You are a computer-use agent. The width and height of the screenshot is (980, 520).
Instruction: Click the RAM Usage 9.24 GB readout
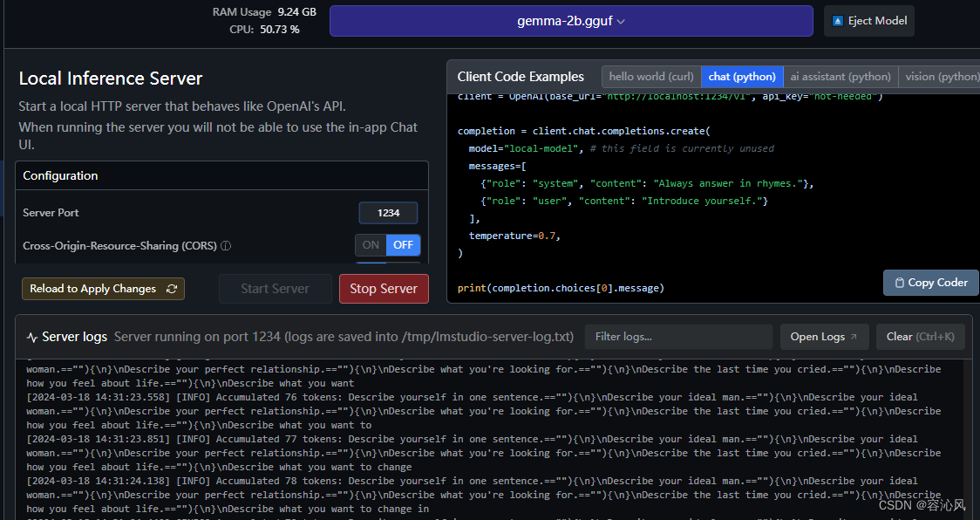(x=264, y=12)
